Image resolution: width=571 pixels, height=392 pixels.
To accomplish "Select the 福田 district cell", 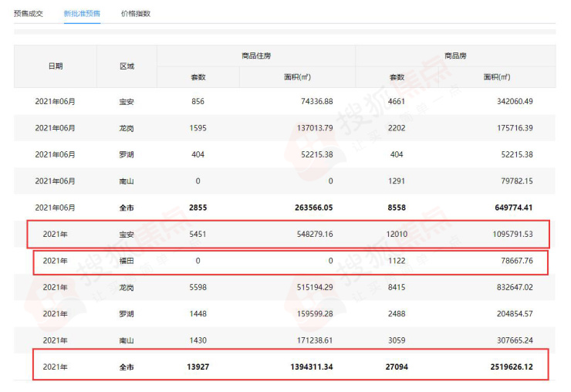I will (127, 261).
